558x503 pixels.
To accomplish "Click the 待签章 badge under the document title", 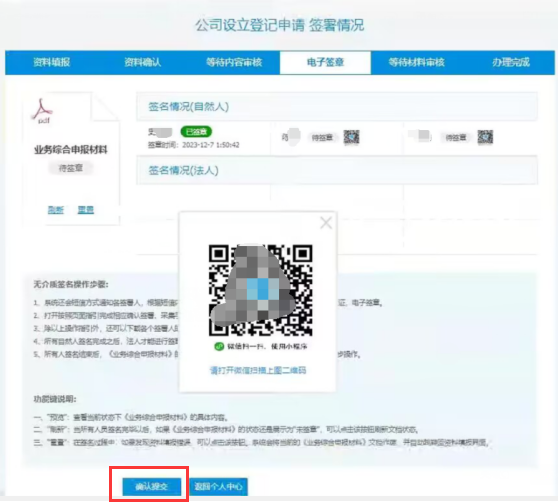I will (71, 168).
